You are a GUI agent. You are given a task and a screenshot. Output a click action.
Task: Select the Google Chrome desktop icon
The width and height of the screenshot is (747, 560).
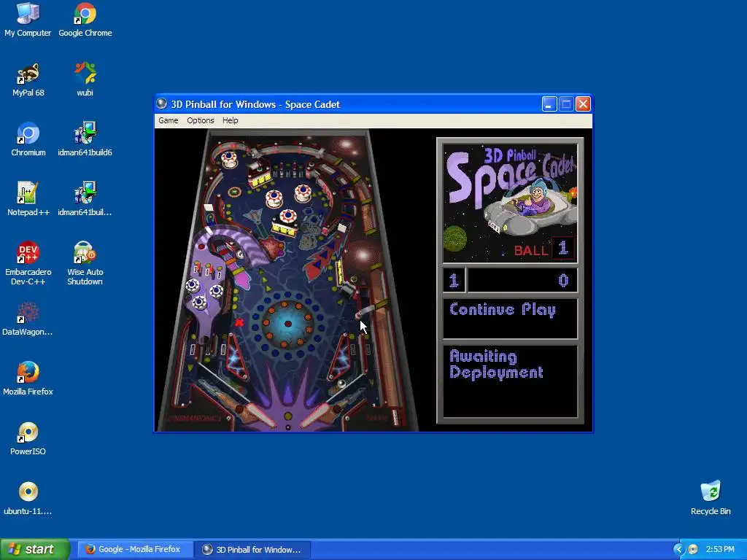point(85,20)
